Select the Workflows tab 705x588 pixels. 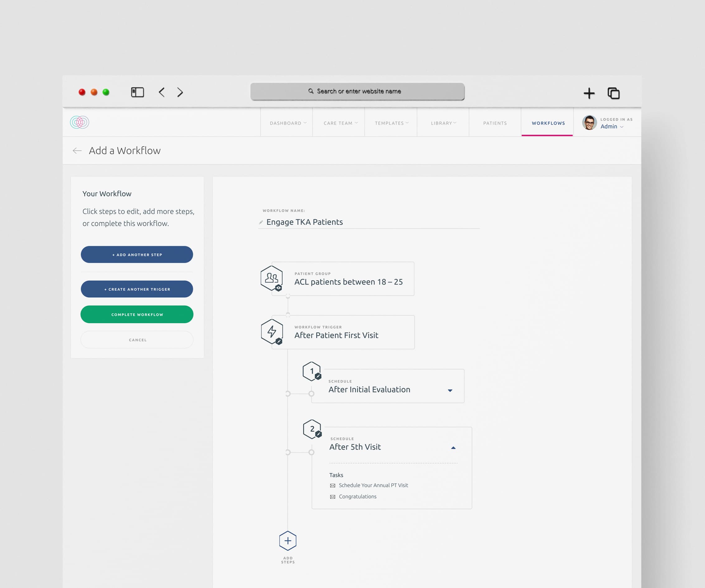coord(548,123)
